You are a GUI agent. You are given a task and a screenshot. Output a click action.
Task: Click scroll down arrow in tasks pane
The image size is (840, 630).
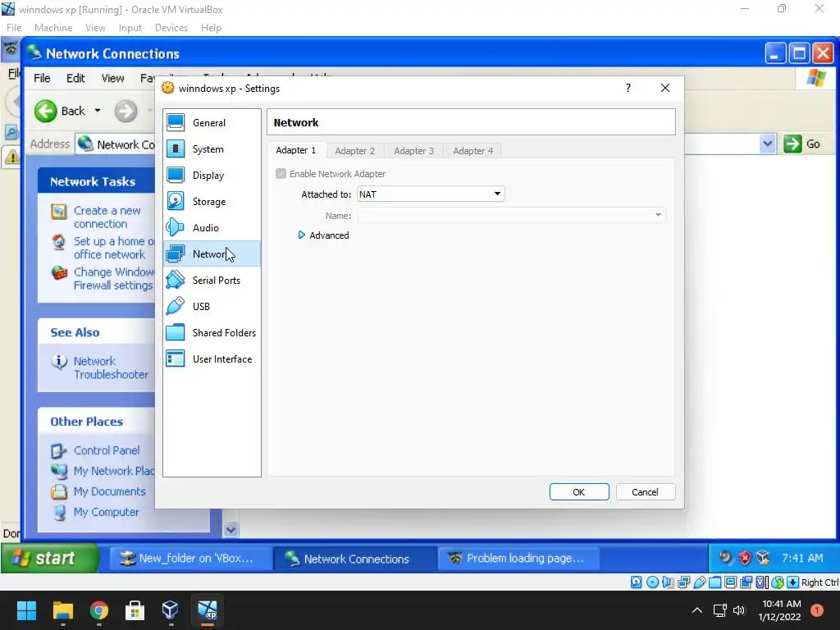click(x=231, y=530)
